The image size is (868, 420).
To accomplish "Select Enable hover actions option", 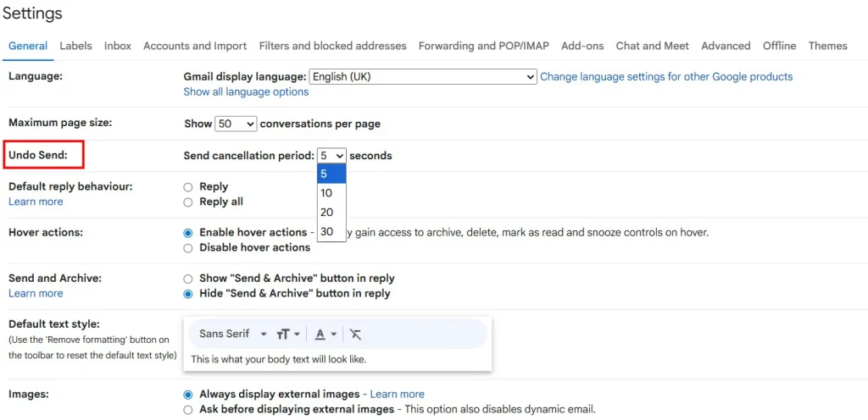I will (188, 233).
